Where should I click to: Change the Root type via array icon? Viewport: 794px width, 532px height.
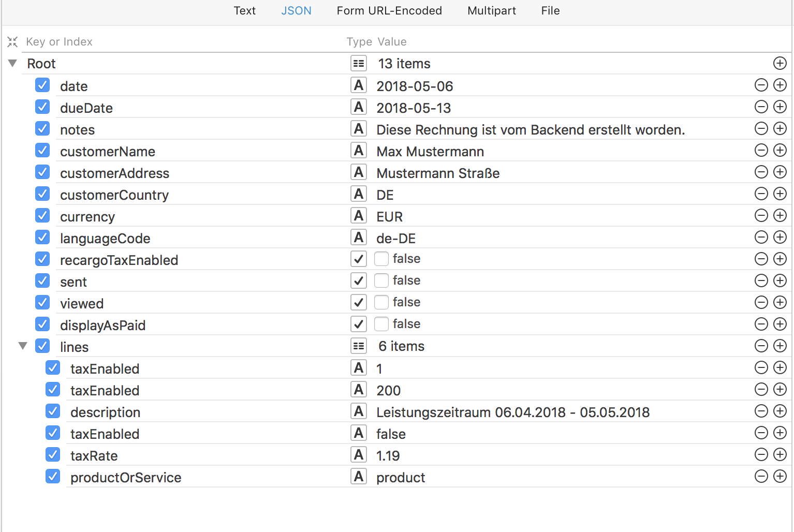(359, 63)
